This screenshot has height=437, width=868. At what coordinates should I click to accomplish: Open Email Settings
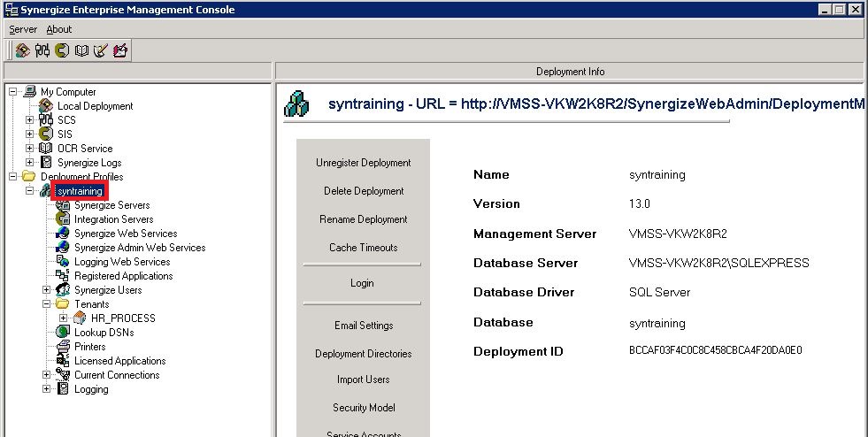point(364,326)
